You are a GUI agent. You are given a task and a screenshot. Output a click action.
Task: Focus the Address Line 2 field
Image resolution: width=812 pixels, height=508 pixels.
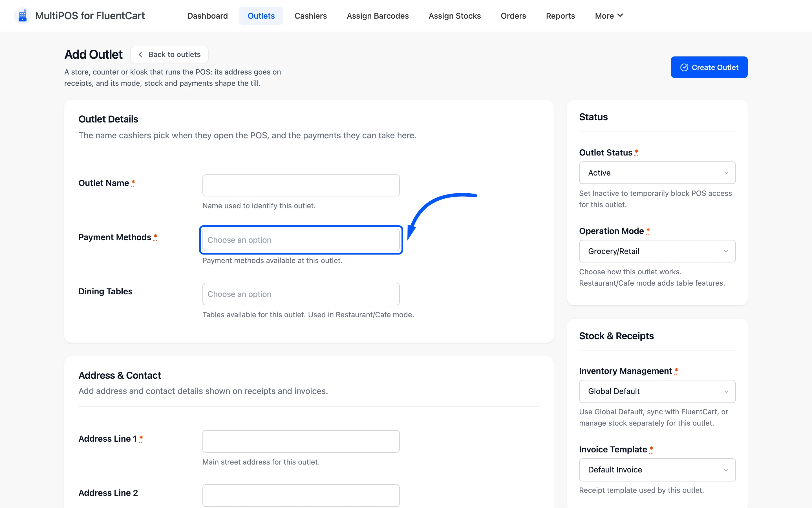coord(301,495)
